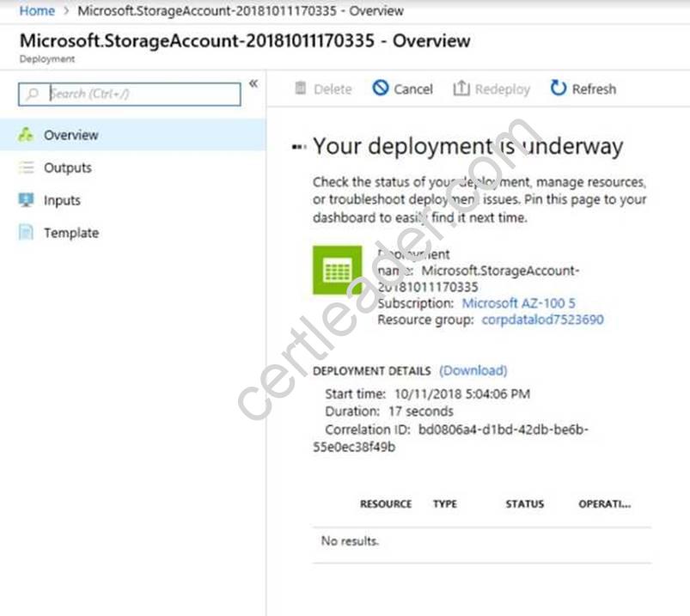The width and height of the screenshot is (690, 616).
Task: Click the 'Deployment' subtitle under title
Action: 47,59
